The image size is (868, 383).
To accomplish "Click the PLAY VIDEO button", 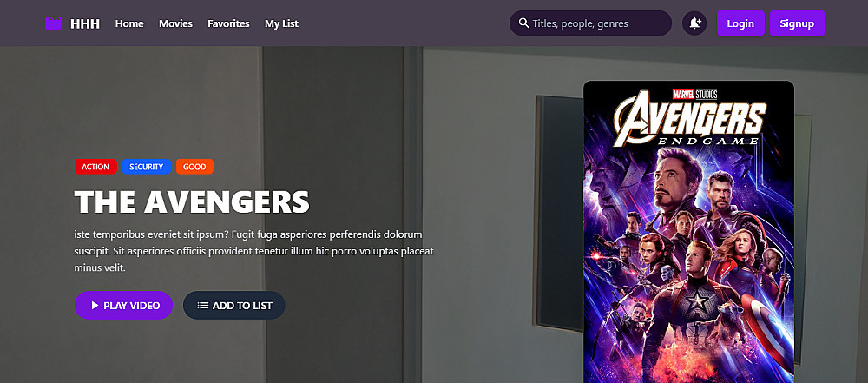I will 123,306.
